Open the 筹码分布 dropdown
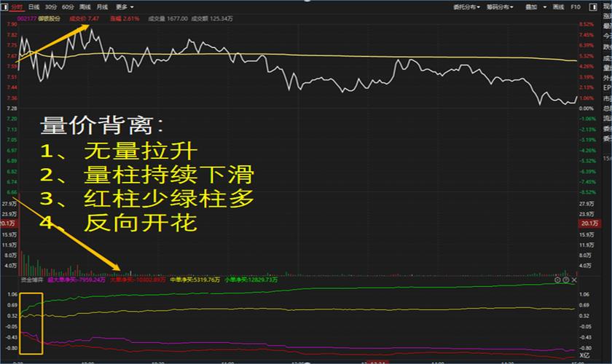 click(x=500, y=7)
